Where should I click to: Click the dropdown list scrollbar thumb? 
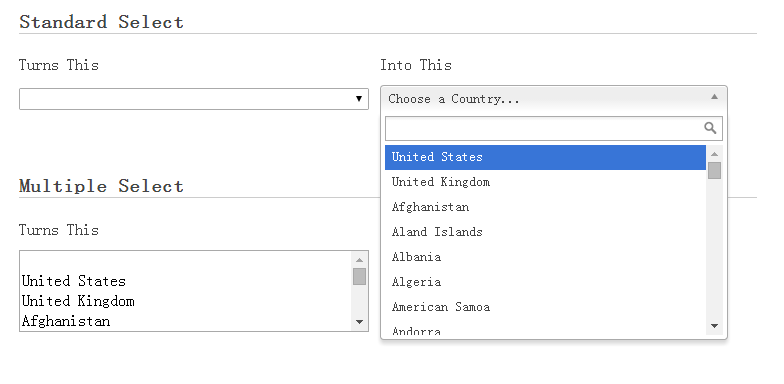click(x=714, y=170)
